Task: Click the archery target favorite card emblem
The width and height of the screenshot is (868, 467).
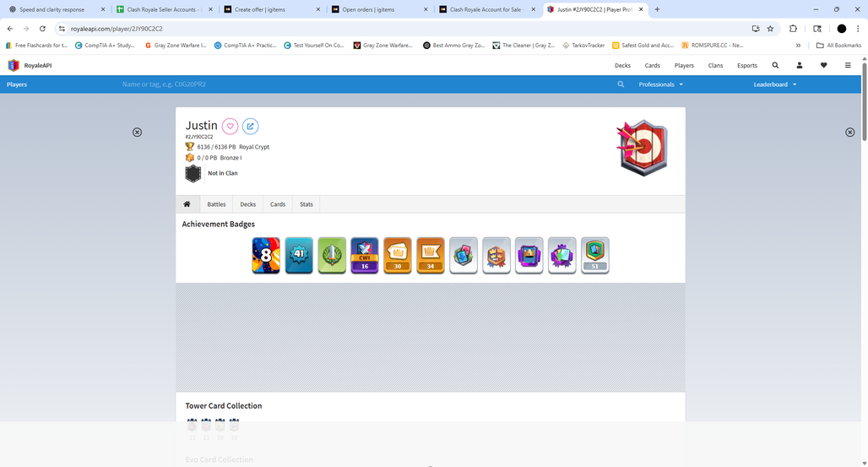Action: 643,148
